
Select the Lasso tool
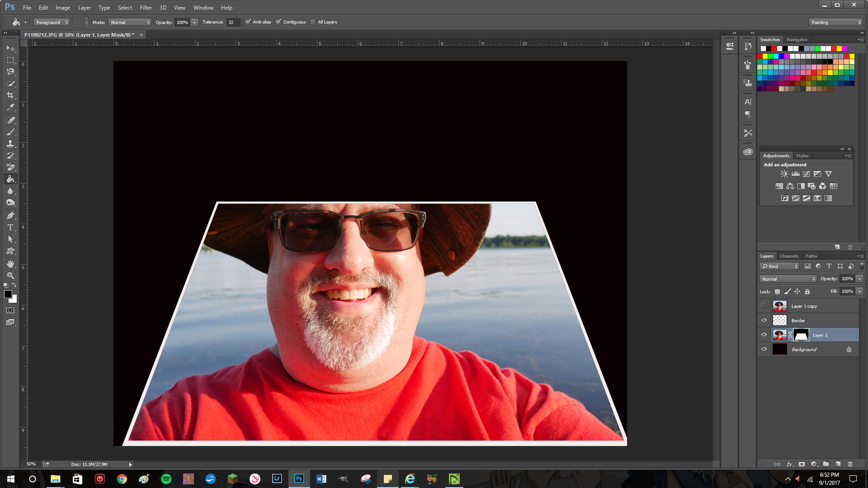click(10, 71)
